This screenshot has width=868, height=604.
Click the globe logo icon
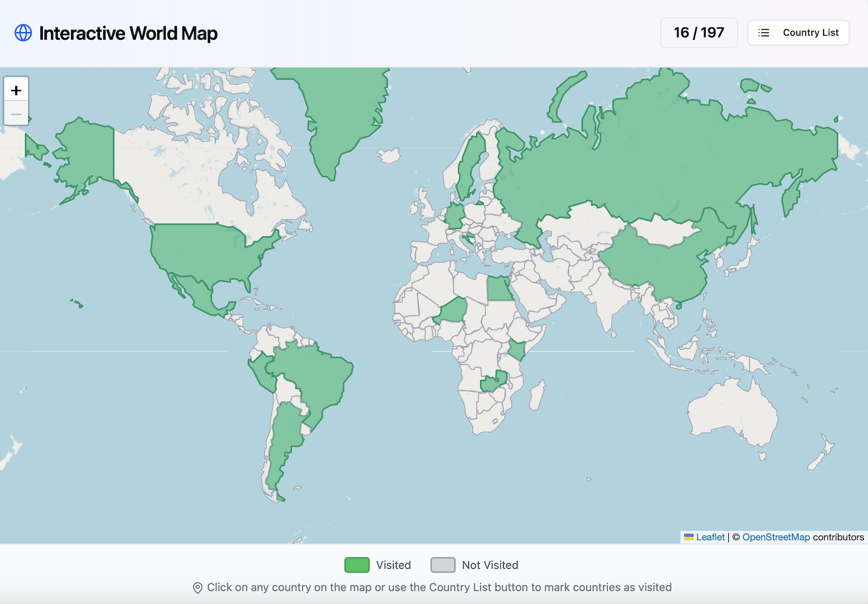pos(23,33)
